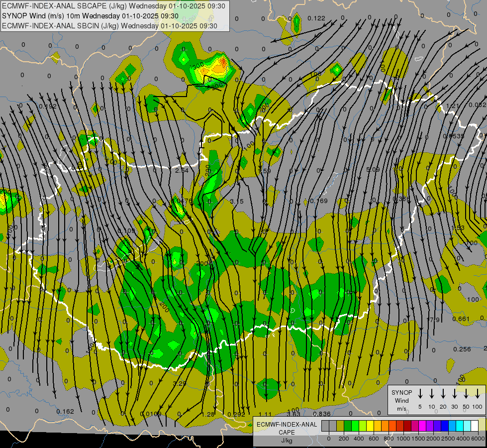
Task: Click the 5 m/s wind legend arrow
Action: tap(420, 393)
